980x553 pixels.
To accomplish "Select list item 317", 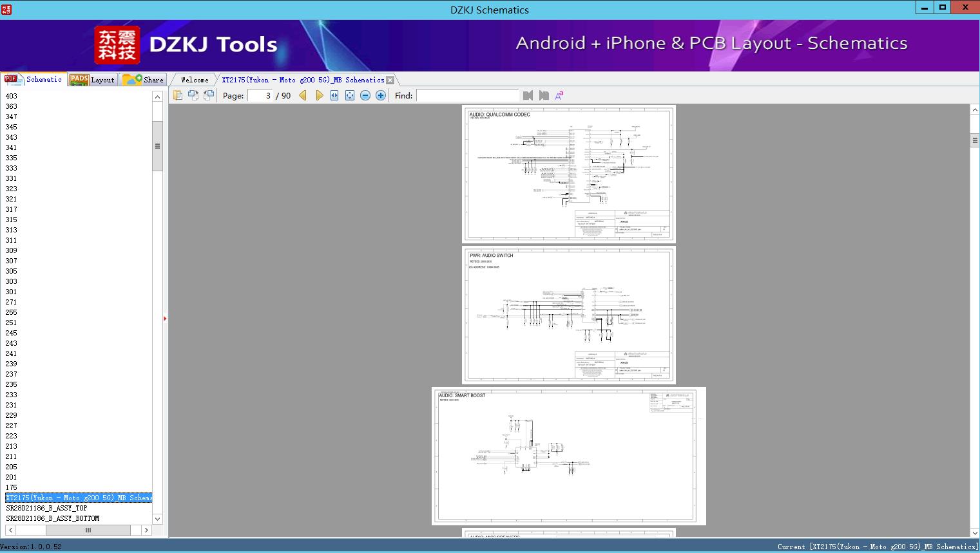I will (x=12, y=209).
